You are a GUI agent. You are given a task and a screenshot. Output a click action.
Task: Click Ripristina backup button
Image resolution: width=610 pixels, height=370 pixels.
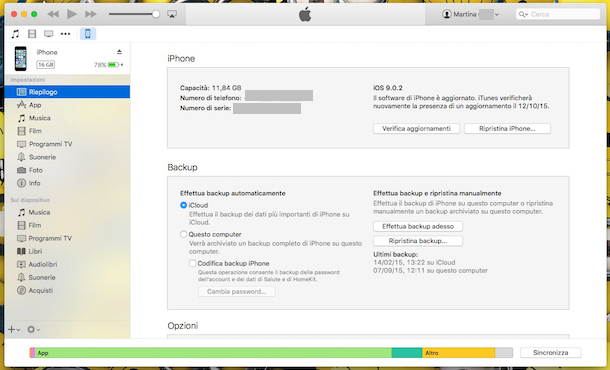coord(418,241)
